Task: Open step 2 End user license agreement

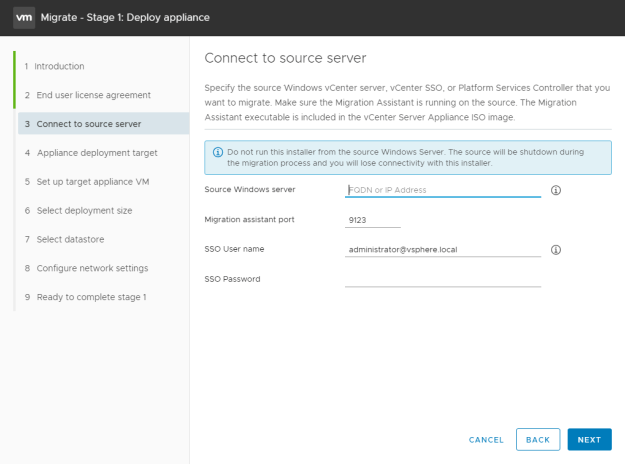Action: point(88,95)
